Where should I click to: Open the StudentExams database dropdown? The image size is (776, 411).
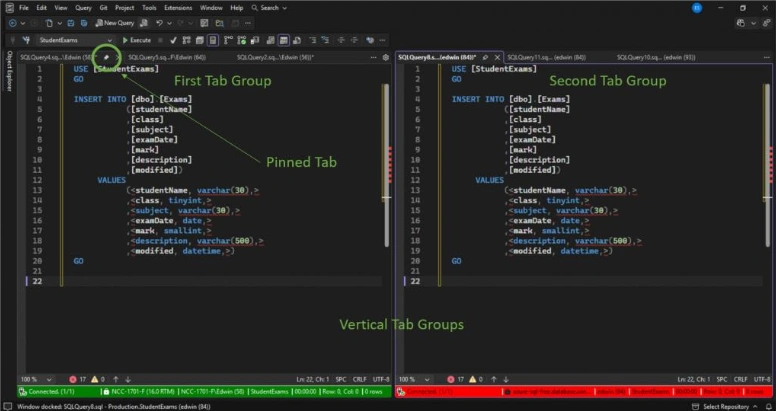pos(76,40)
